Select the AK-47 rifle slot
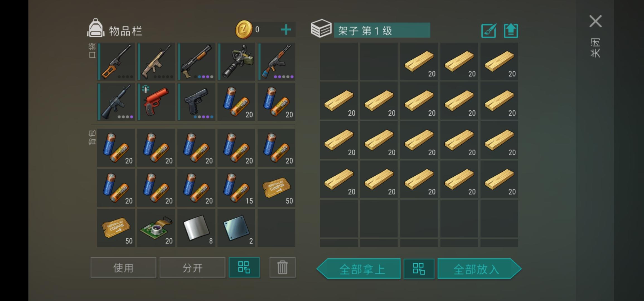This screenshot has width=644, height=301. click(x=277, y=62)
